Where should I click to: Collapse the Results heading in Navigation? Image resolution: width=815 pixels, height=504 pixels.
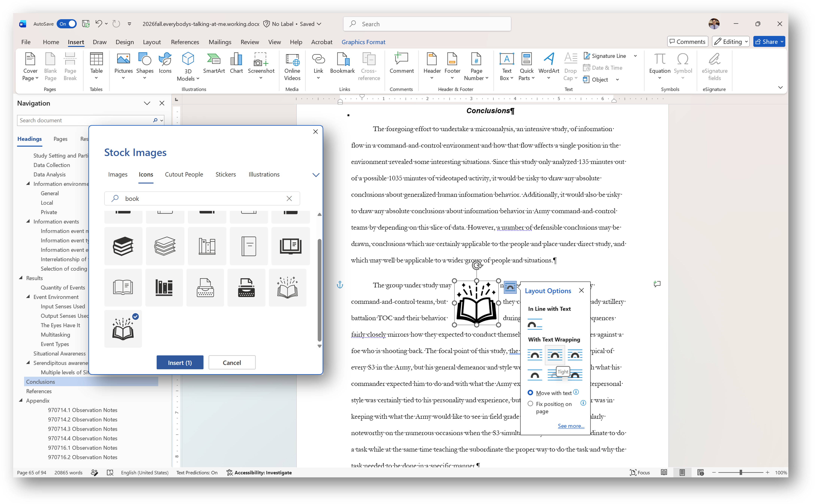21,278
